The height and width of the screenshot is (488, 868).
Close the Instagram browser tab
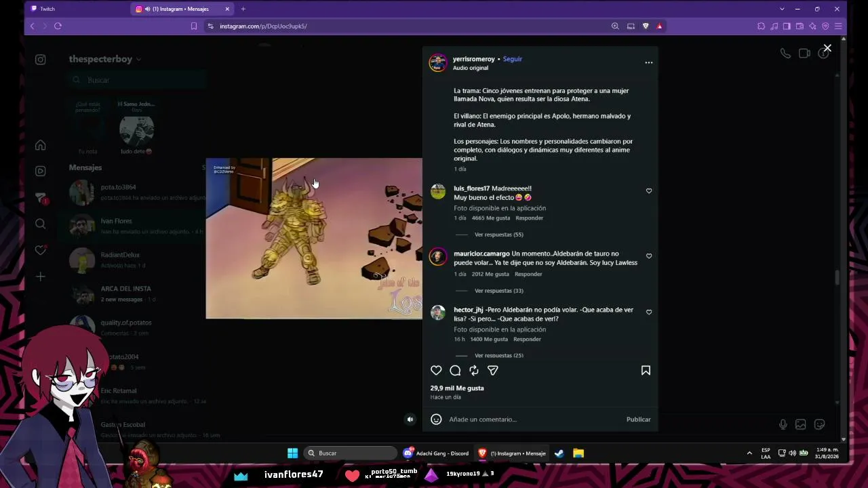click(x=227, y=9)
